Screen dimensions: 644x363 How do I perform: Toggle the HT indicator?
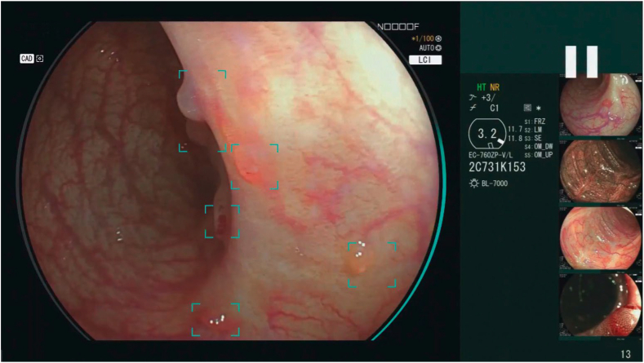tap(481, 87)
